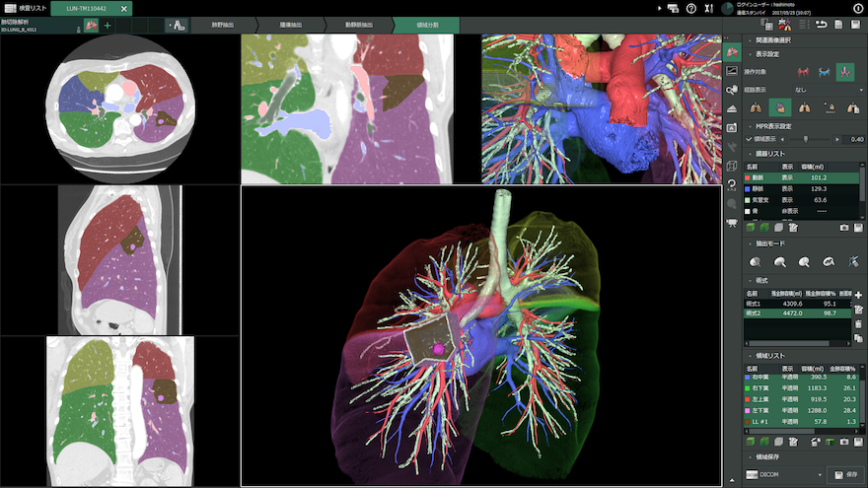Select the vein operation target icon

[x=823, y=72]
